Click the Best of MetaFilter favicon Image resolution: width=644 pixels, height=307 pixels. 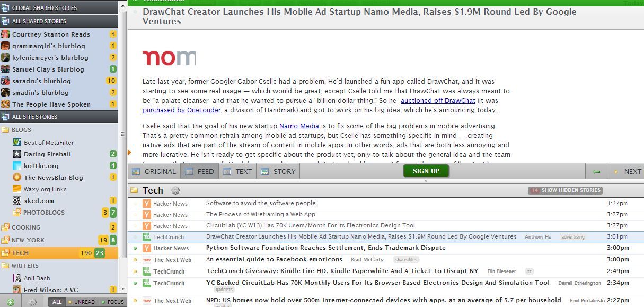tap(17, 142)
